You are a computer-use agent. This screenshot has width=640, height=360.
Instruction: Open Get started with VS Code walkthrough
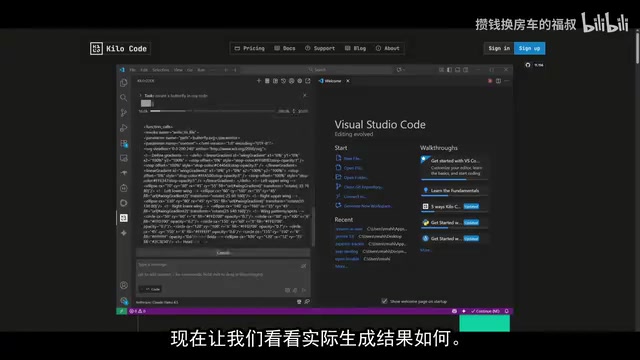coord(454,167)
